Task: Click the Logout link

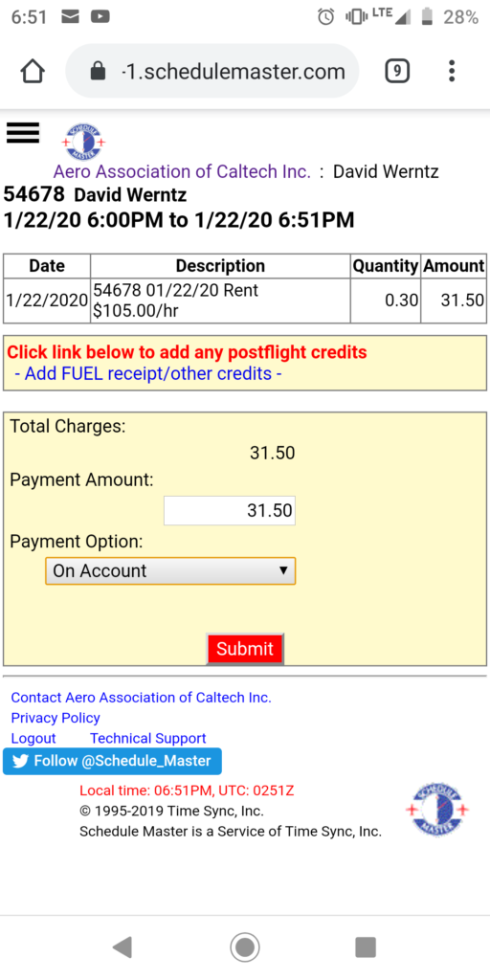Action: (x=33, y=738)
